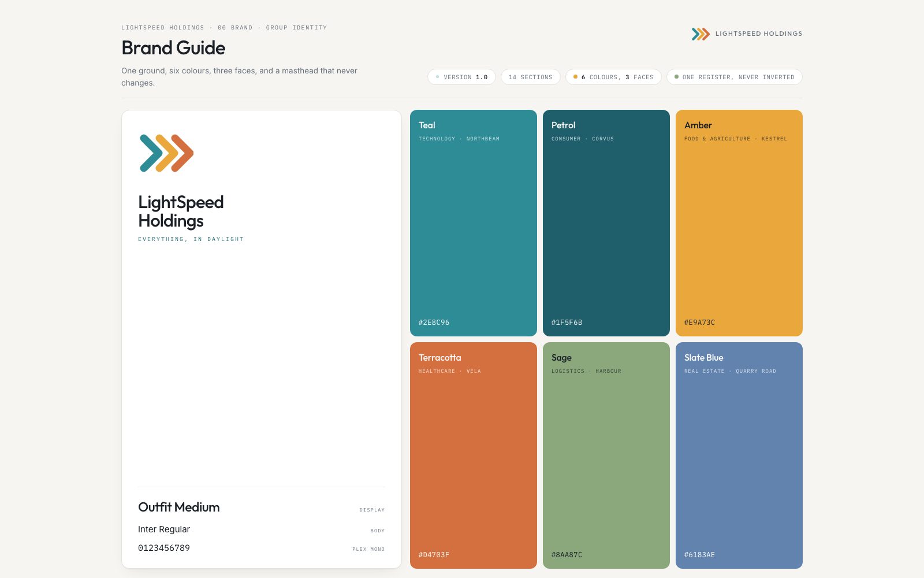Screen dimensions: 924x578
Task: Click the LIGHTSPEED HOLDINGS header wordmark
Action: point(759,34)
